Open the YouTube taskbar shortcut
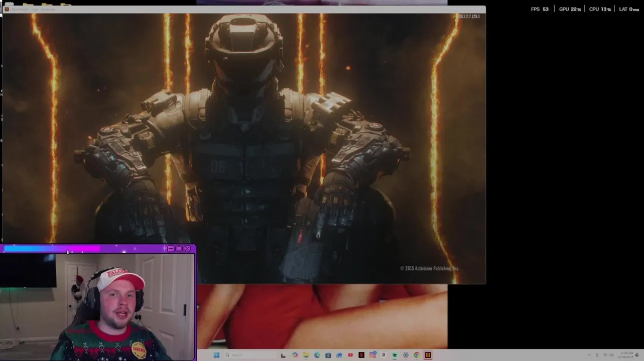 pos(350,355)
